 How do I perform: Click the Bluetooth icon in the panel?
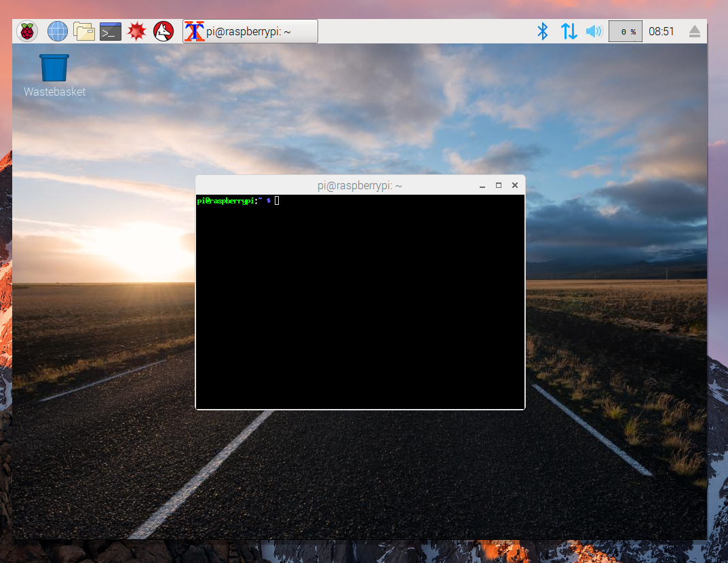[x=542, y=31]
